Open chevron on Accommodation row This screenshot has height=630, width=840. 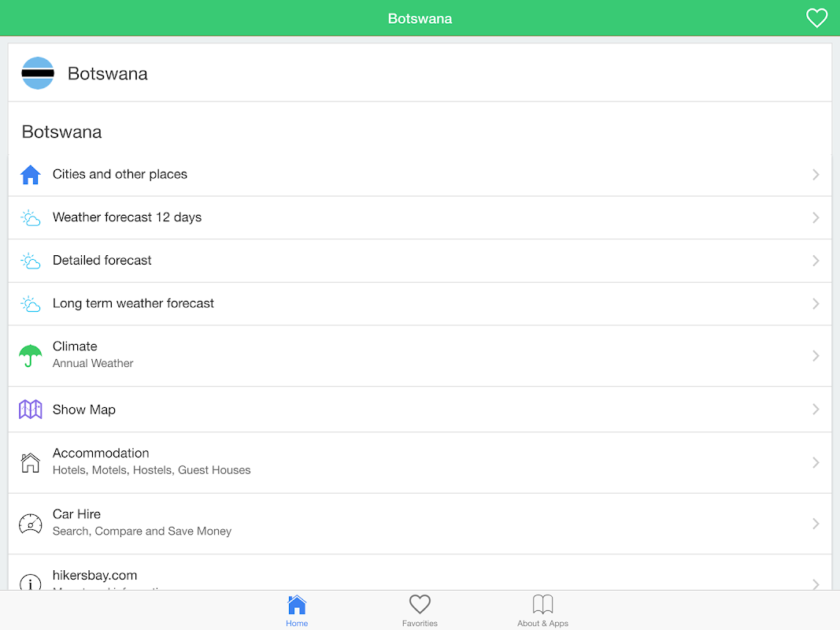(816, 462)
